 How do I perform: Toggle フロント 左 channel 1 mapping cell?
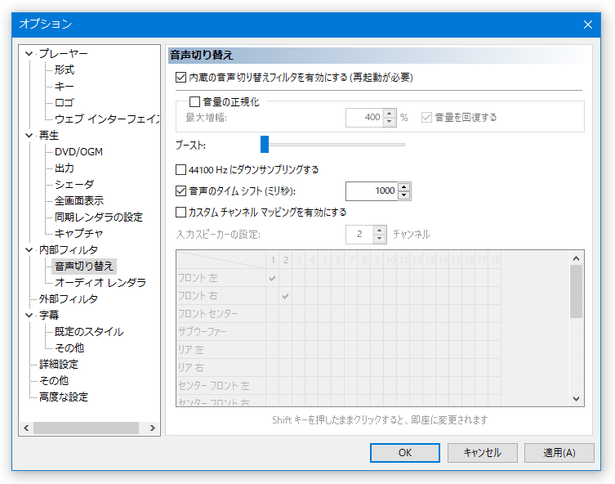tap(273, 278)
